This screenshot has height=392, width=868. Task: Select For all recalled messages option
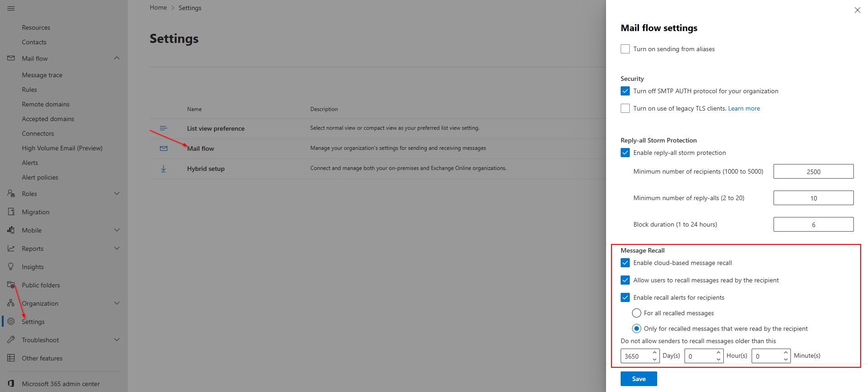coord(637,313)
